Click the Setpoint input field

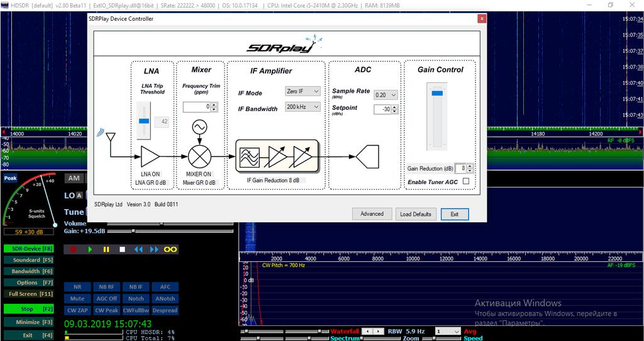383,109
